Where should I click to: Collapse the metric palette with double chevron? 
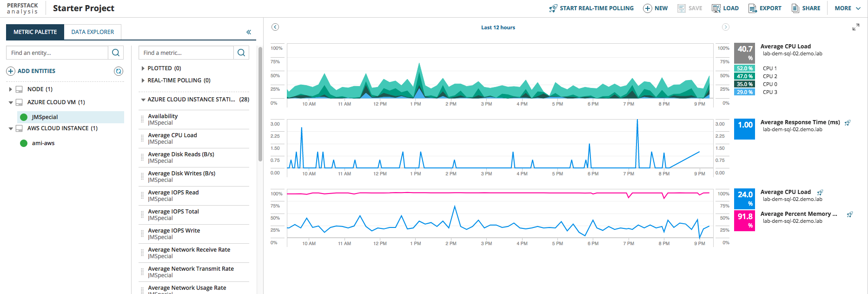point(249,32)
